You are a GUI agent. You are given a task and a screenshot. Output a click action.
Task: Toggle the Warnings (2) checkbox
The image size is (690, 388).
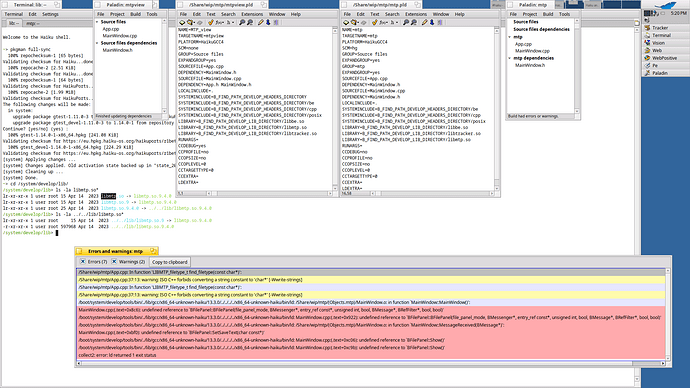click(114, 262)
